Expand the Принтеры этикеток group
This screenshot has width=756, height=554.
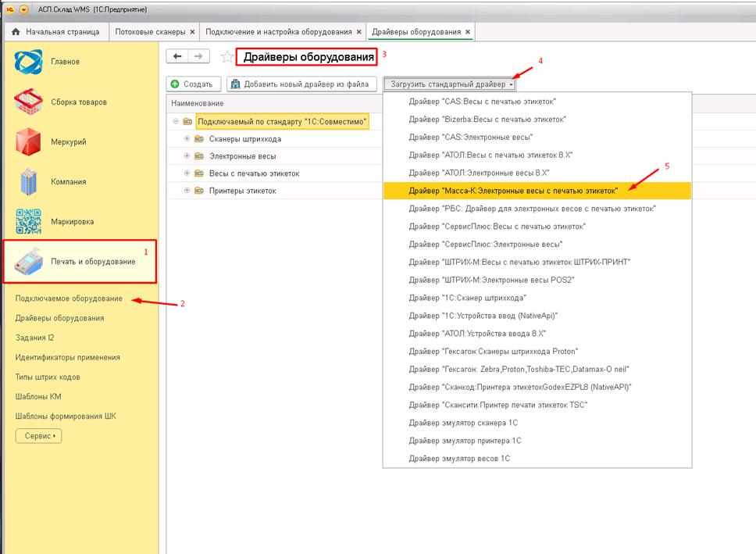(187, 190)
